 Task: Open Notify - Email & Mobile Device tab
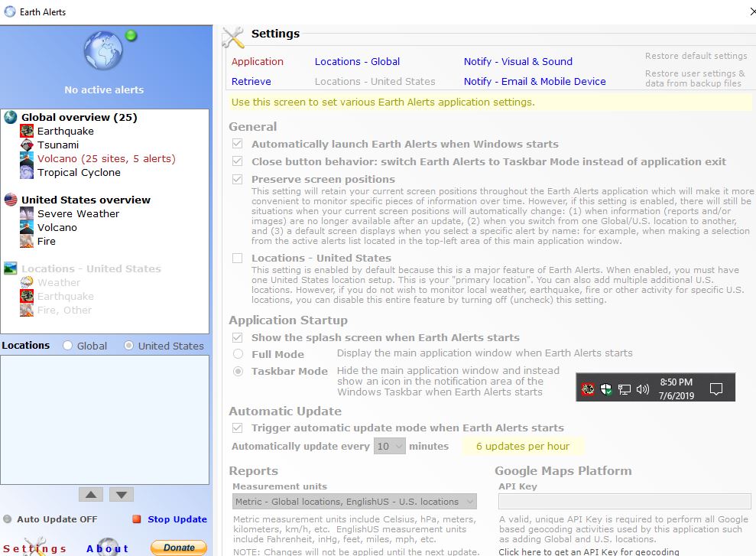534,82
